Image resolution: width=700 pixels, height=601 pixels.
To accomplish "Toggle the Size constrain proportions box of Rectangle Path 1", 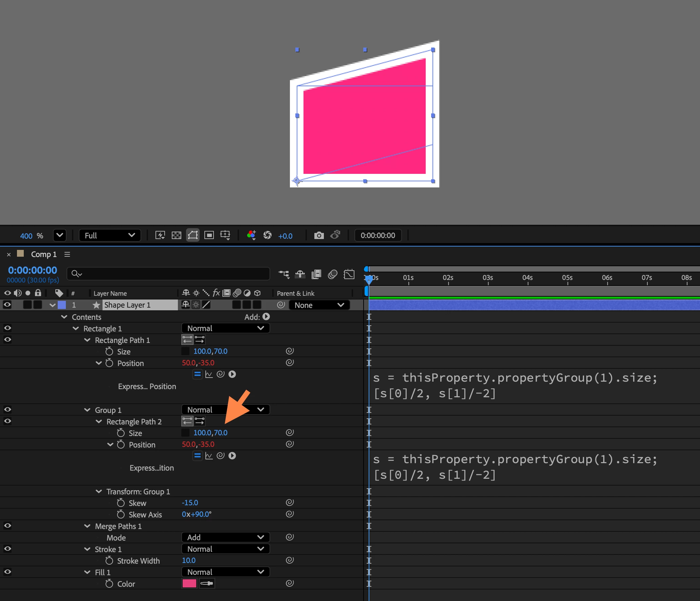I will coord(185,351).
